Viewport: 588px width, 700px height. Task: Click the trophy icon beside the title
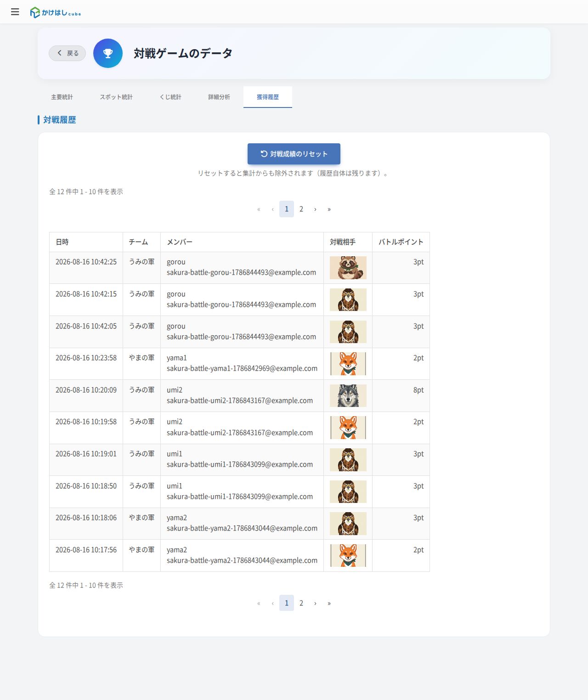(x=108, y=53)
